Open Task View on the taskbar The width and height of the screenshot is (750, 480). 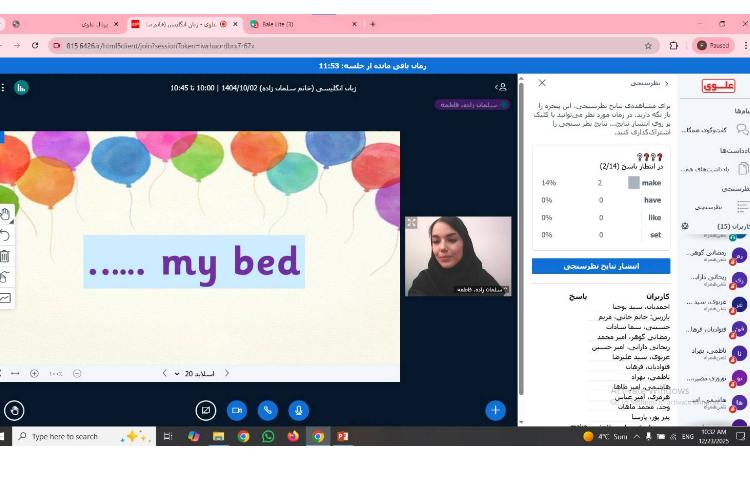click(168, 436)
